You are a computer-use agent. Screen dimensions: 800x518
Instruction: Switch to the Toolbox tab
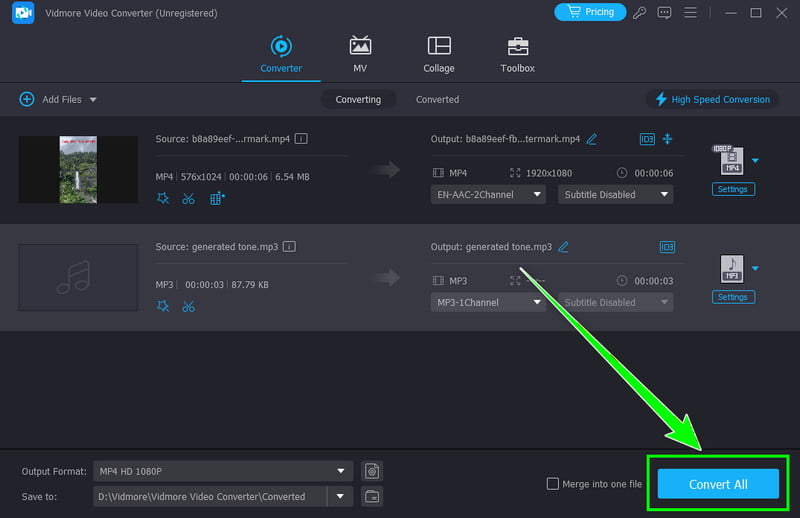[x=517, y=54]
